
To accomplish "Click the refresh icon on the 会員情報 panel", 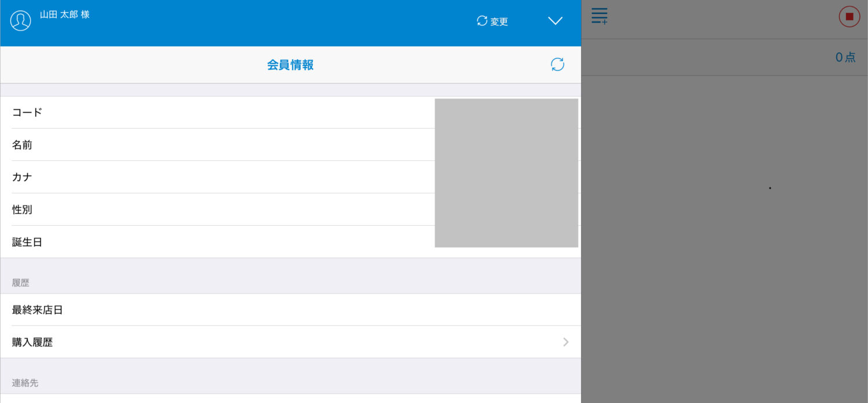I will [x=557, y=64].
